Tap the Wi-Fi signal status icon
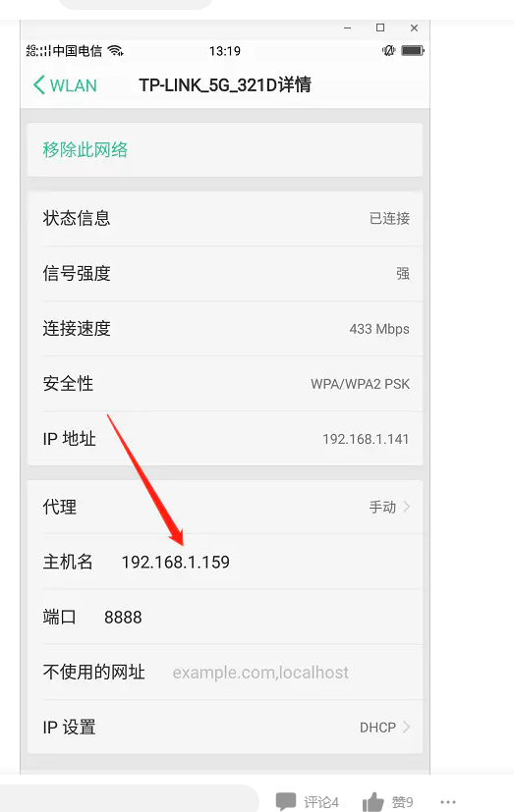This screenshot has height=812, width=514. [x=116, y=51]
